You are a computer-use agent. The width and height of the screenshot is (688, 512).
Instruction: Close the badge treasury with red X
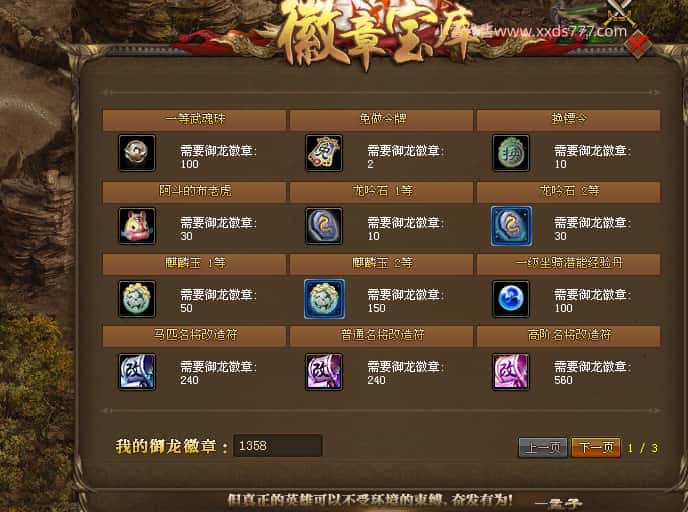point(639,44)
